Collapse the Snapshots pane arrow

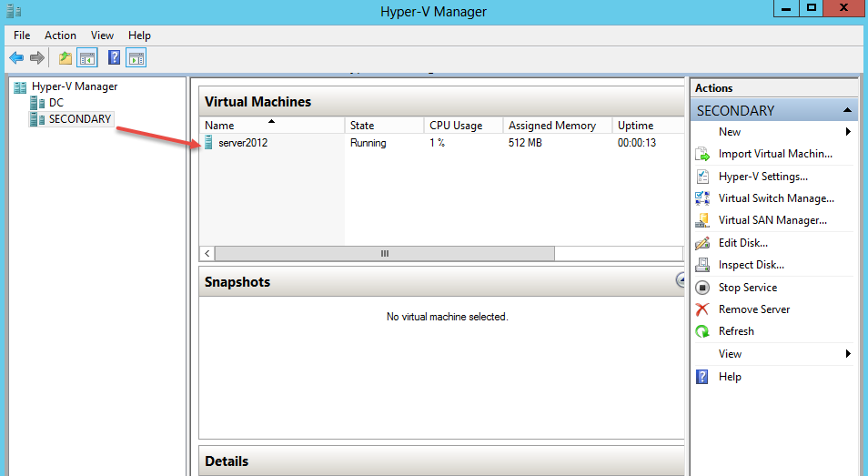(x=681, y=279)
